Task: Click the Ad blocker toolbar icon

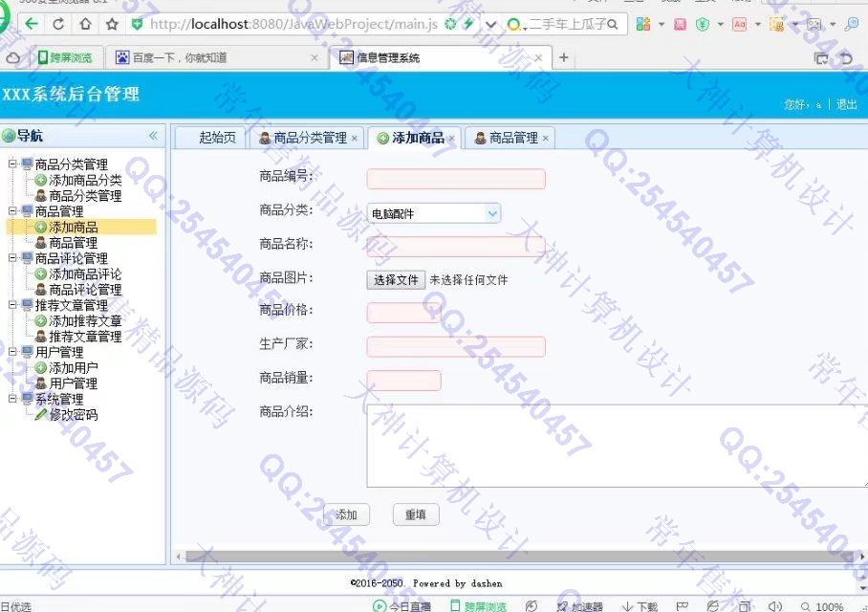Action: (x=740, y=24)
